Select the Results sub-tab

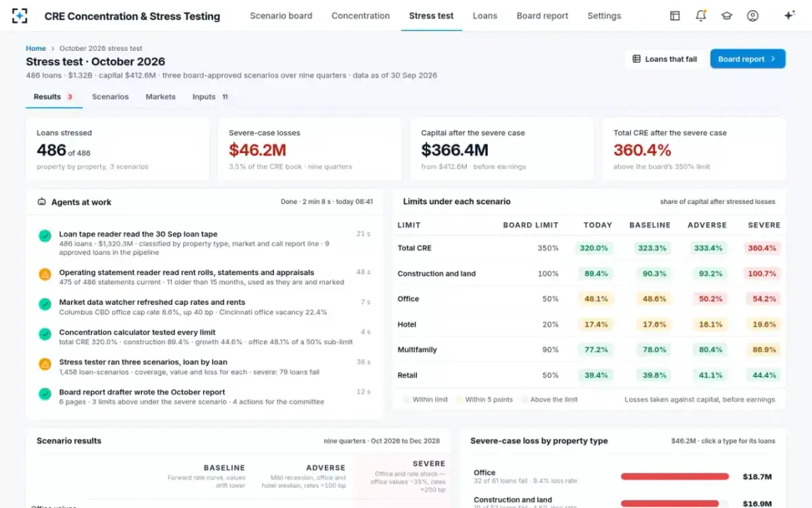54,97
